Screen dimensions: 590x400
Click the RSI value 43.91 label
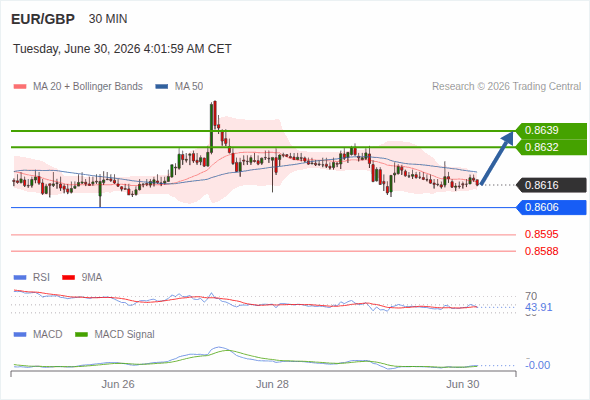(x=539, y=307)
